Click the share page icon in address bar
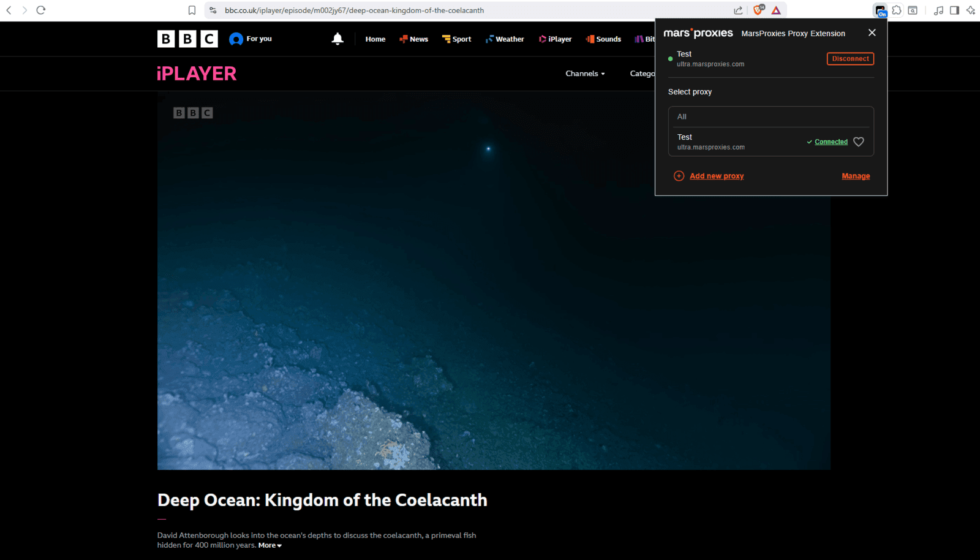Viewport: 980px width, 560px height. [x=738, y=10]
